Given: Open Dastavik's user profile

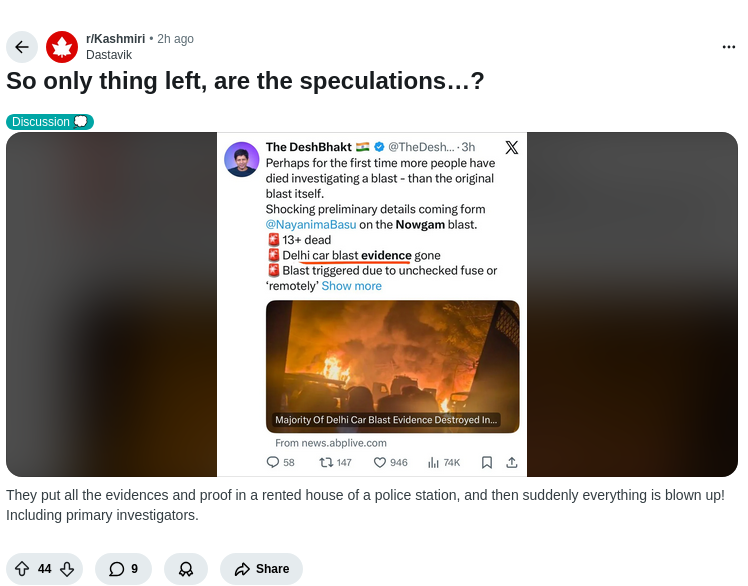Looking at the screenshot, I should pyautogui.click(x=109, y=55).
